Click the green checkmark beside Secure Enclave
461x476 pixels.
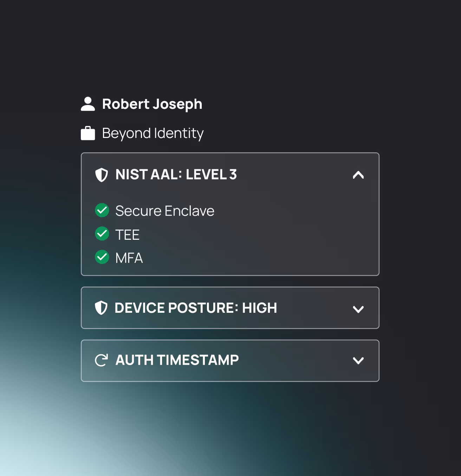pyautogui.click(x=102, y=210)
